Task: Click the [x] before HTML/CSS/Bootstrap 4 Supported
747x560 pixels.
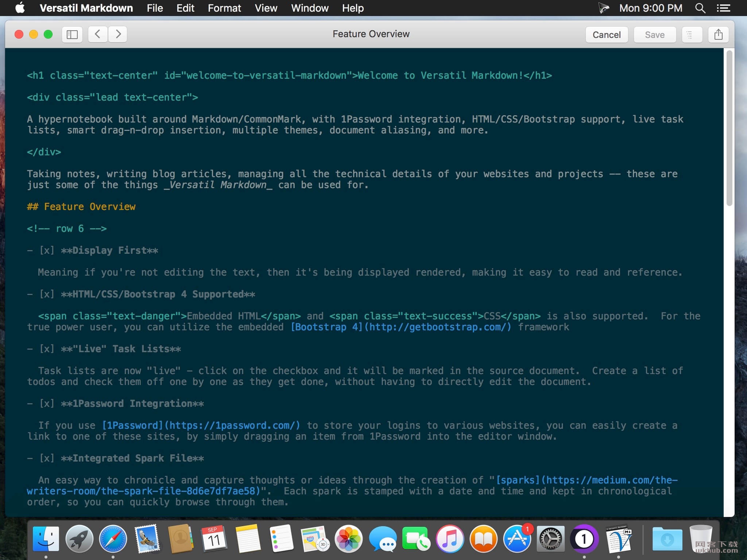Action: (47, 294)
